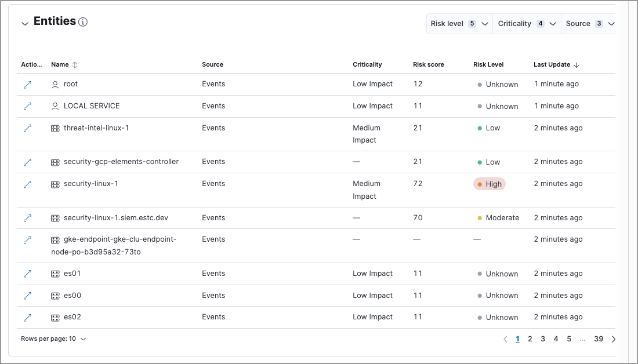Open entity details for security-gcp-elements-controller
The height and width of the screenshot is (364, 638).
(x=27, y=162)
